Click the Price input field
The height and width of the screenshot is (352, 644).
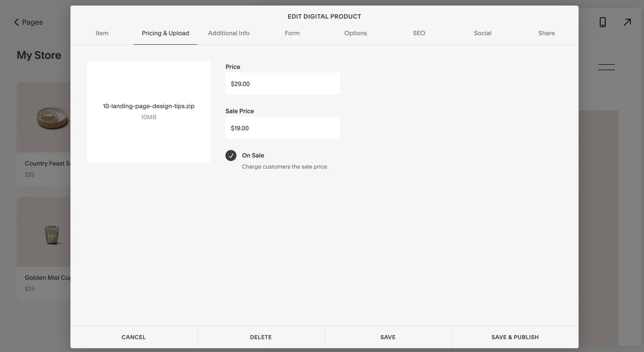283,83
